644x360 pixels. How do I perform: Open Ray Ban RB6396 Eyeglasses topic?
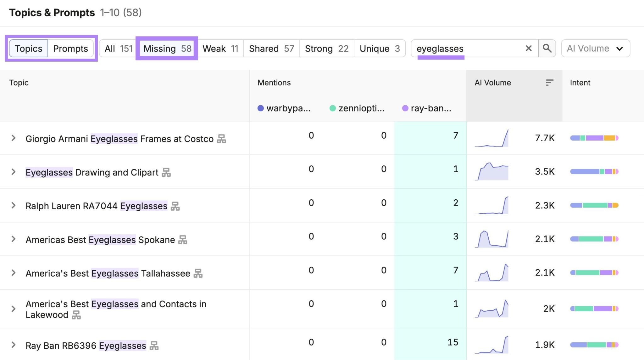coord(86,346)
